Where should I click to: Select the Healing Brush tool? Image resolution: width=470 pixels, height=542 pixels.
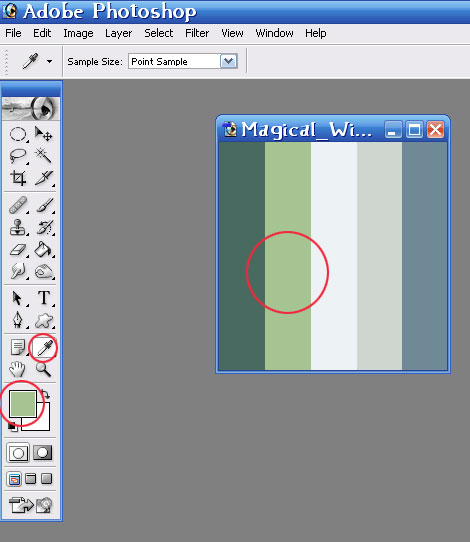click(18, 205)
